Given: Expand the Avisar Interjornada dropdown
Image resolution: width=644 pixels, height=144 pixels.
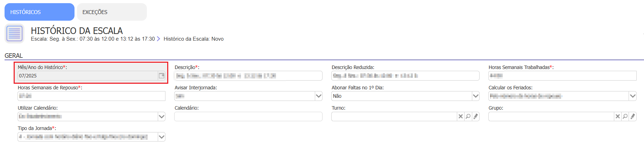Looking at the screenshot, I should (x=318, y=96).
